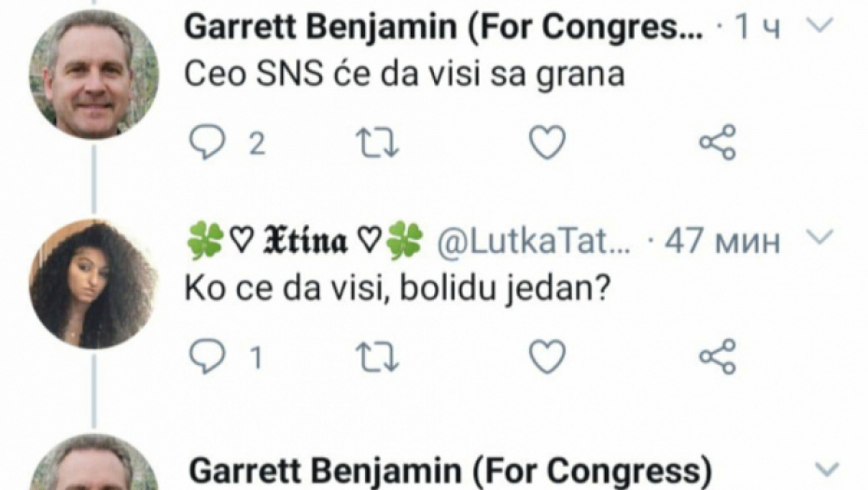Retweet the 'Ceo SNS će da visi' tweet
868x490 pixels.
(x=378, y=142)
